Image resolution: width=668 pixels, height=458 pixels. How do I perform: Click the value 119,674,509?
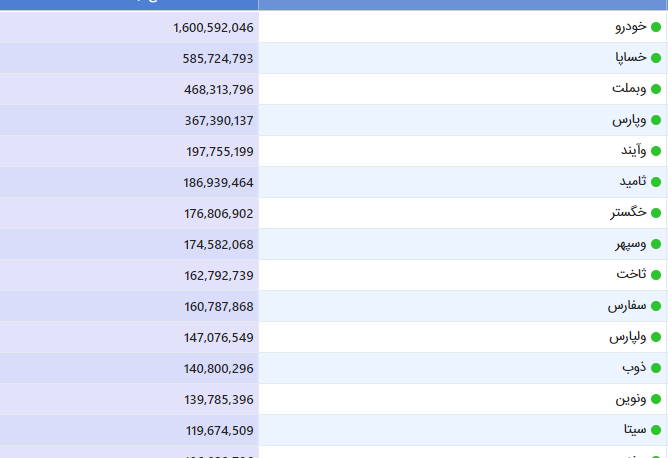220,431
